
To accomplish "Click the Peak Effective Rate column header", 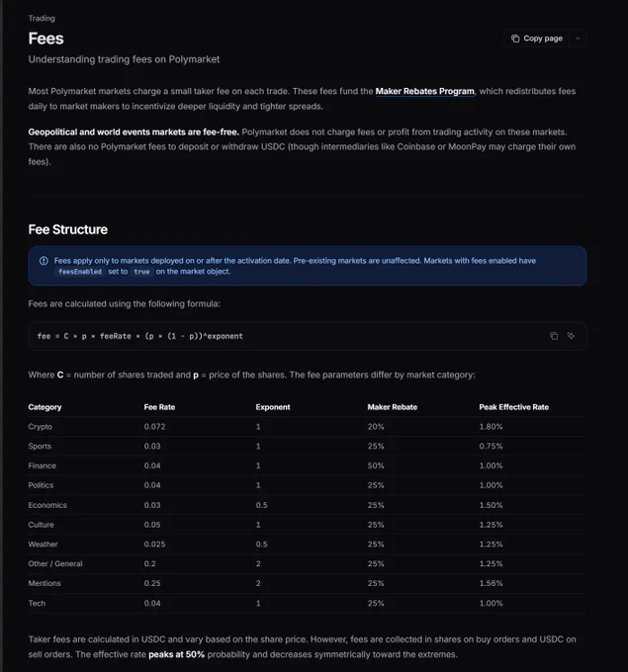I will click(514, 407).
